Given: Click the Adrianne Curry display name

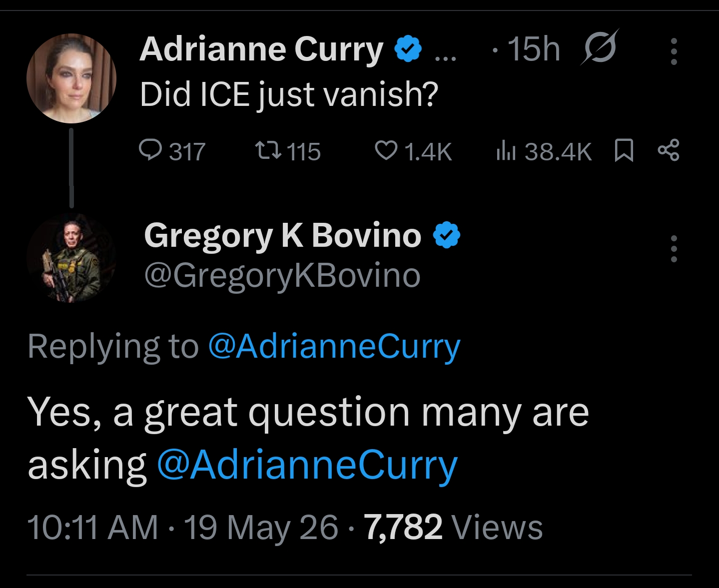Looking at the screenshot, I should [x=261, y=49].
